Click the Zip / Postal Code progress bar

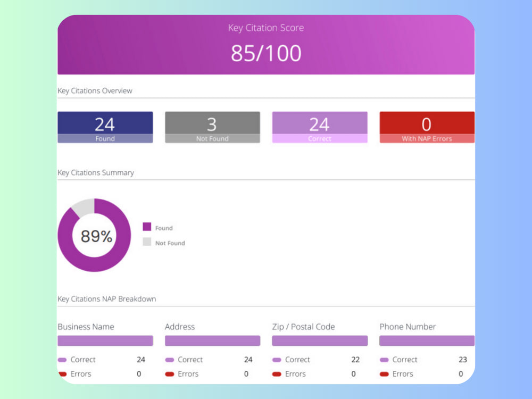(x=320, y=340)
